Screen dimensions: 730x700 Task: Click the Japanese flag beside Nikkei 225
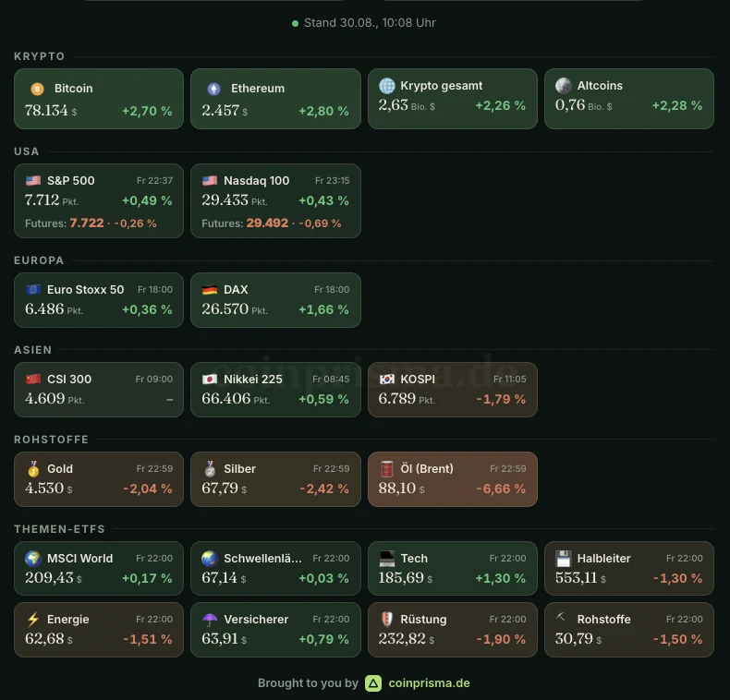pyautogui.click(x=210, y=379)
